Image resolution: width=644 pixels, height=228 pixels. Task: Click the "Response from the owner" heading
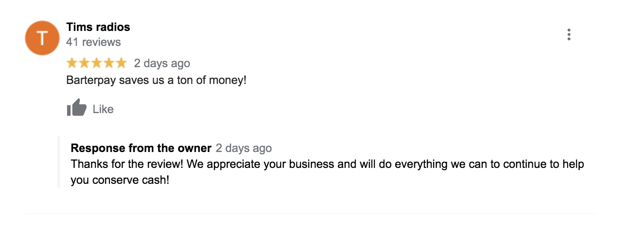[141, 148]
